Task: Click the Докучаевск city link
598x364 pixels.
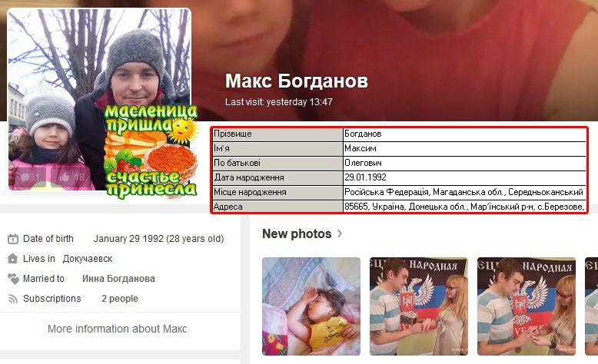Action: coord(88,259)
